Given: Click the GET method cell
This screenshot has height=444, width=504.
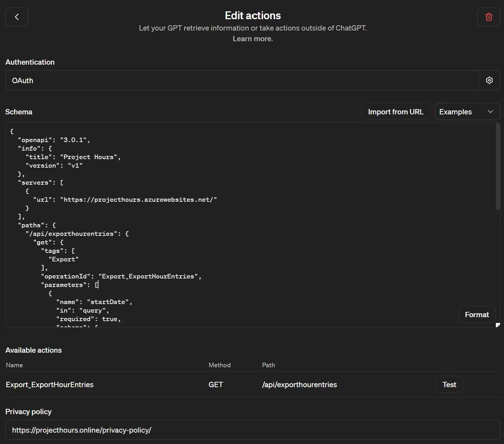Looking at the screenshot, I should click(x=216, y=385).
